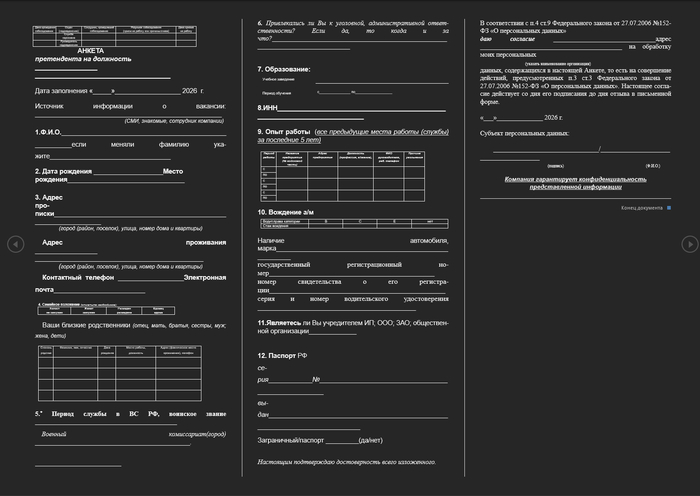
Task: Click the Конец документа label
Action: [x=642, y=208]
